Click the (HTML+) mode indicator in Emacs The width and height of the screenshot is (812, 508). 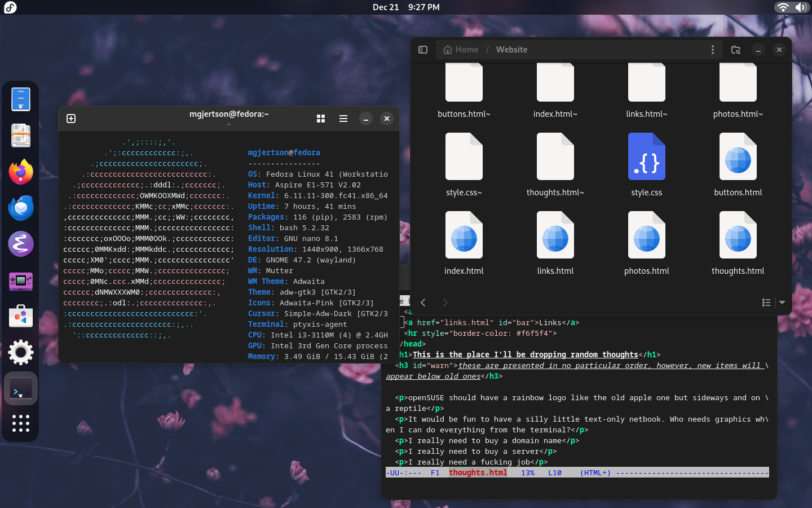tap(595, 472)
